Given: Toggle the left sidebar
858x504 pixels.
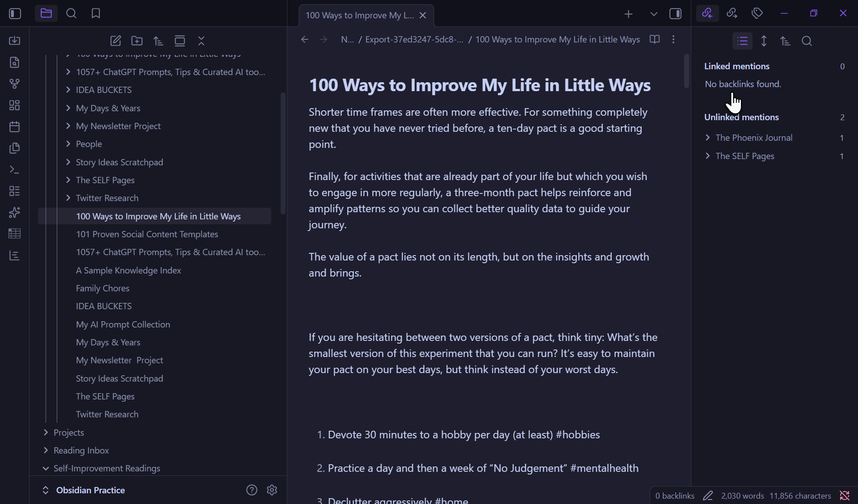Looking at the screenshot, I should [x=15, y=13].
